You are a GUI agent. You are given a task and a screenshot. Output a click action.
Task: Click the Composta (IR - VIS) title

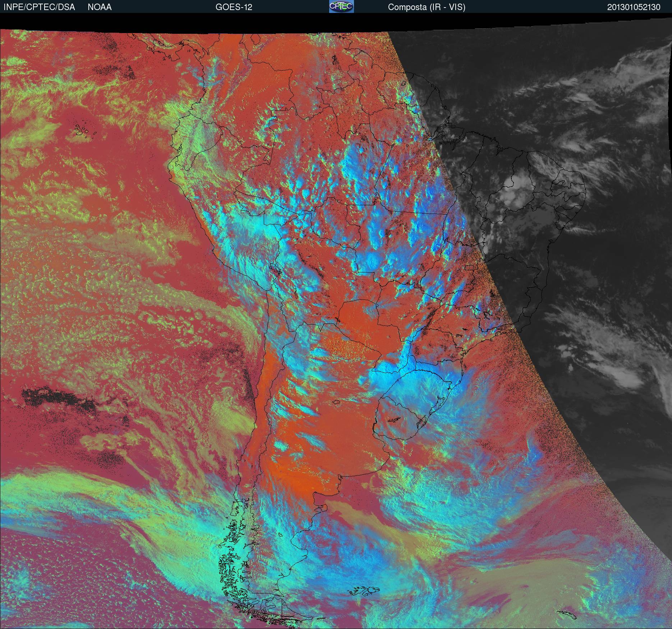pos(427,7)
